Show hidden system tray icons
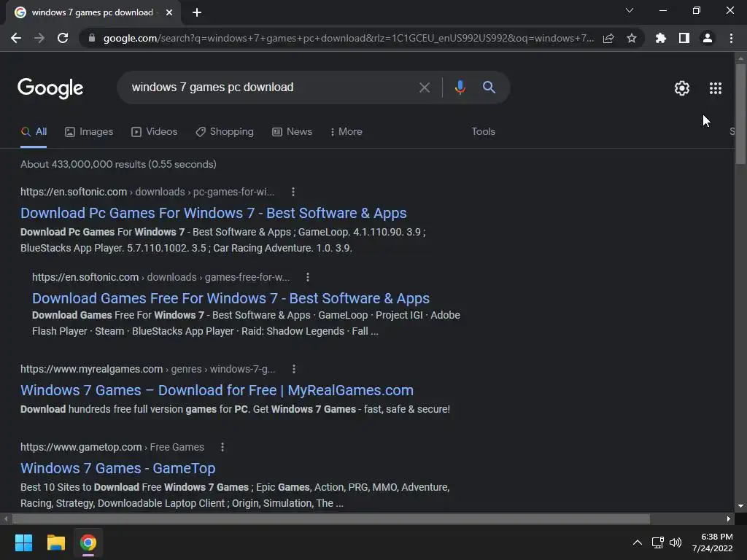 [637, 542]
